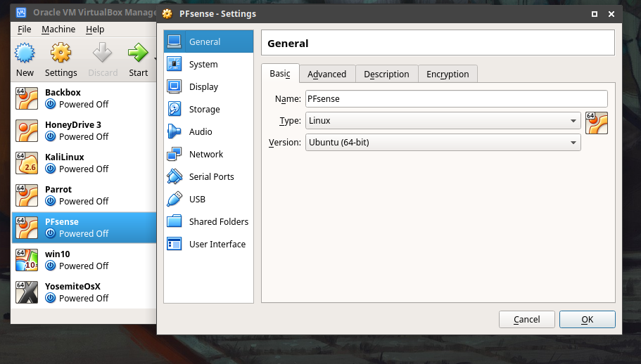Open the Shared Folders settings category
This screenshot has width=641, height=364.
(208, 221)
